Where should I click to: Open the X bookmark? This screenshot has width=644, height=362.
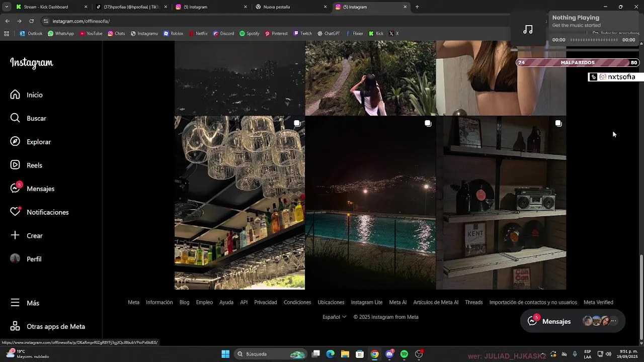[394, 34]
